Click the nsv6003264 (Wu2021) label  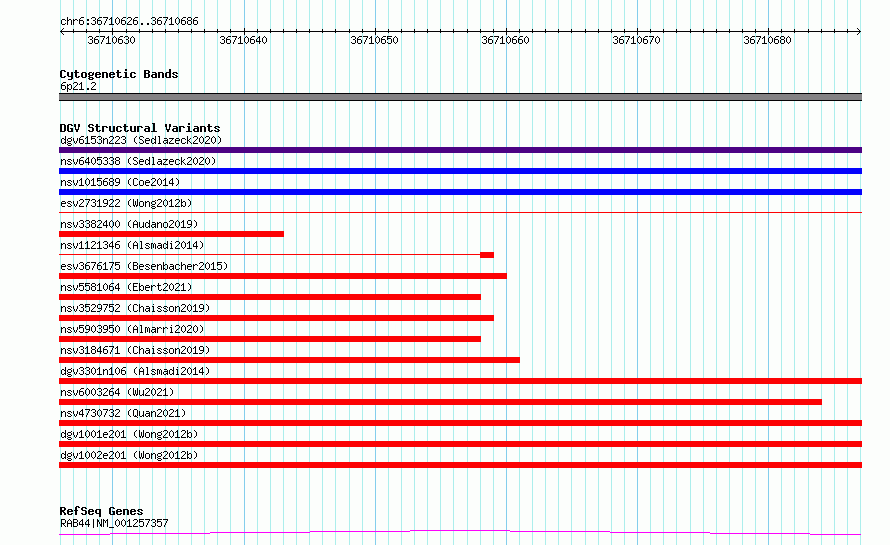pos(117,392)
